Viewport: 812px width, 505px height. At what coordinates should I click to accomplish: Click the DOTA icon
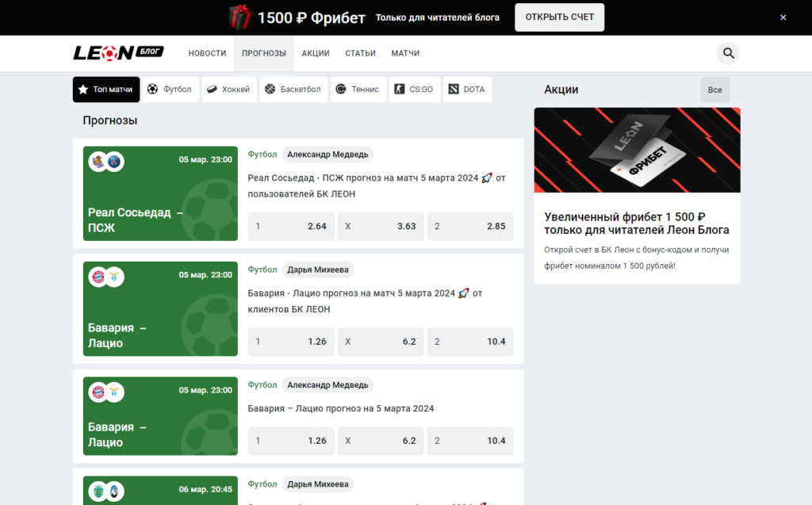453,89
